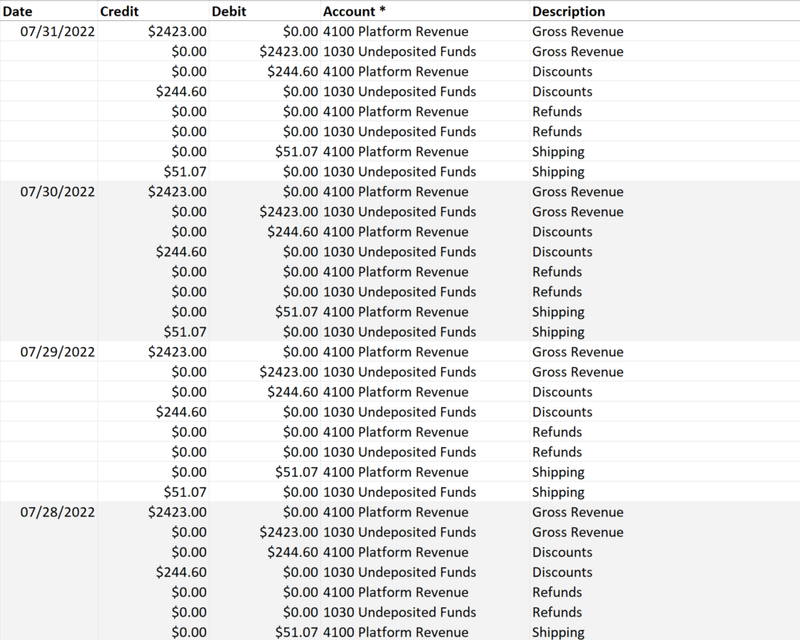Click the $51.07 debit in the 07/29/2022 group
The height and width of the screenshot is (640, 800).
(x=296, y=472)
